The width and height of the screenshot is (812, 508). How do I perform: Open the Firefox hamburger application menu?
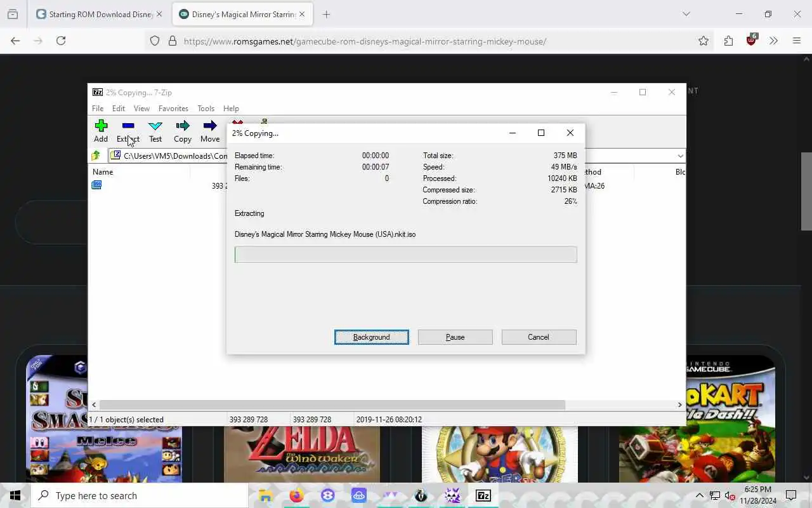(x=797, y=41)
